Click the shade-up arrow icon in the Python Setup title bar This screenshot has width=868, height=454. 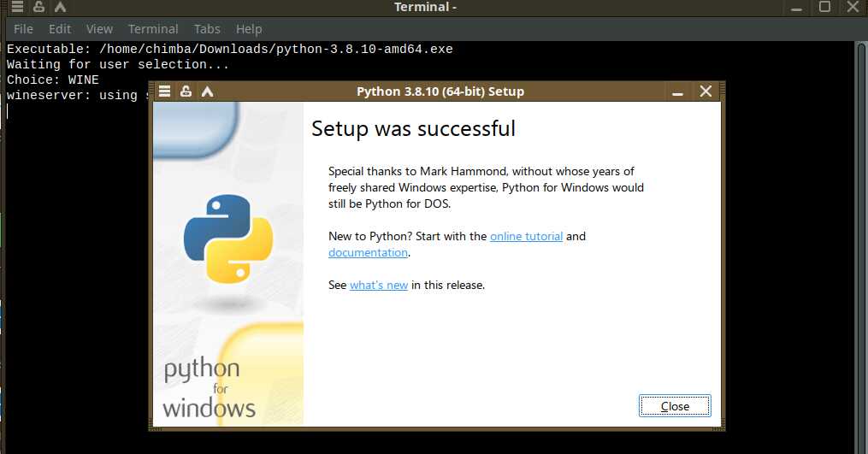(208, 91)
